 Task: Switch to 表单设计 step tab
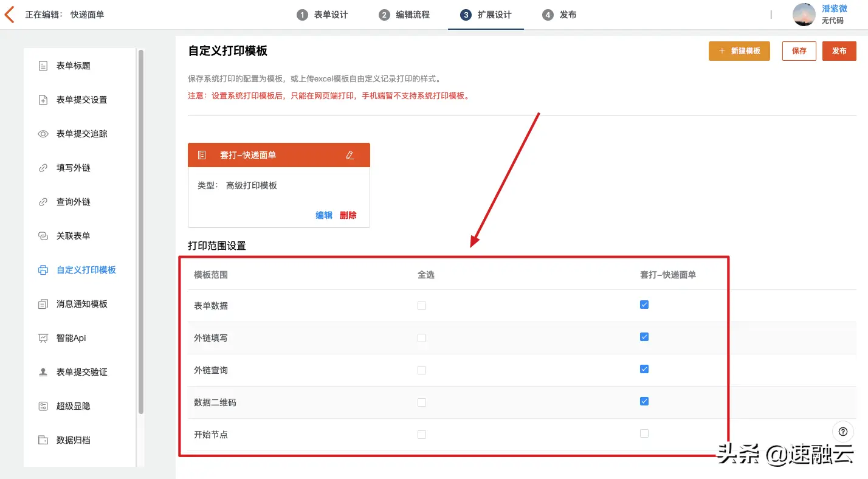click(322, 15)
